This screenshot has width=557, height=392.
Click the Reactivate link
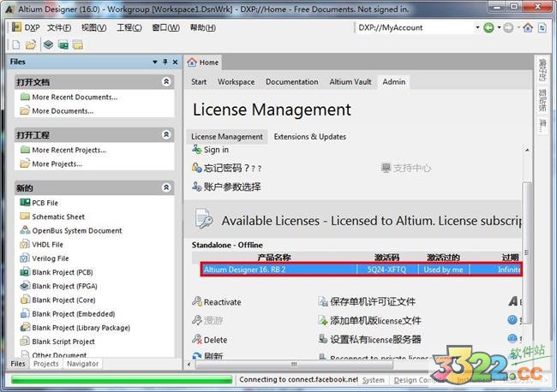click(x=217, y=302)
